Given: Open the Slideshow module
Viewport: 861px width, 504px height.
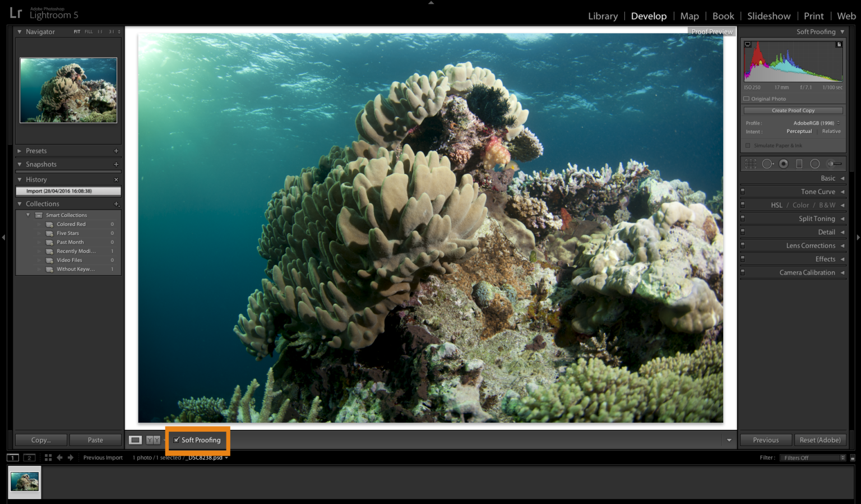Looking at the screenshot, I should click(x=769, y=16).
